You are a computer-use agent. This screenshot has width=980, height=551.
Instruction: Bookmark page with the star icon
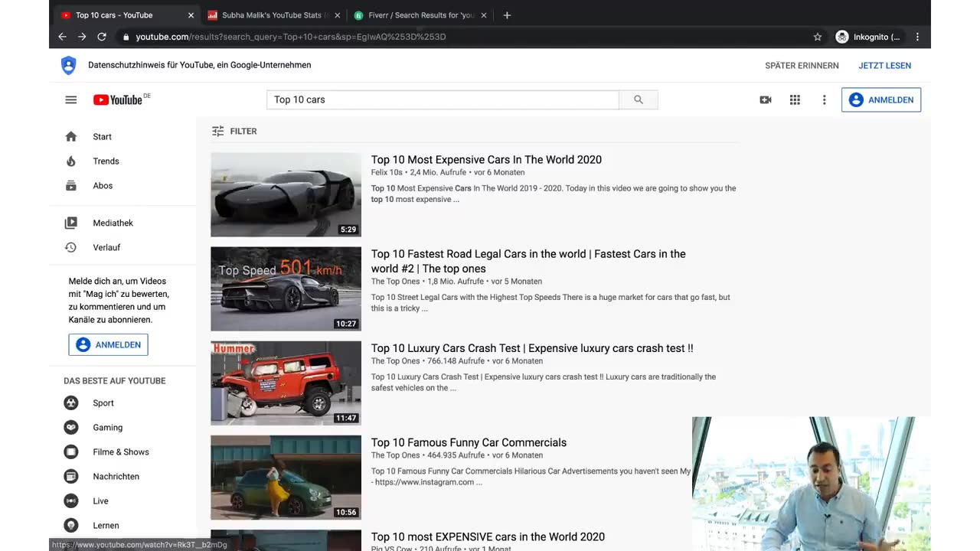818,37
